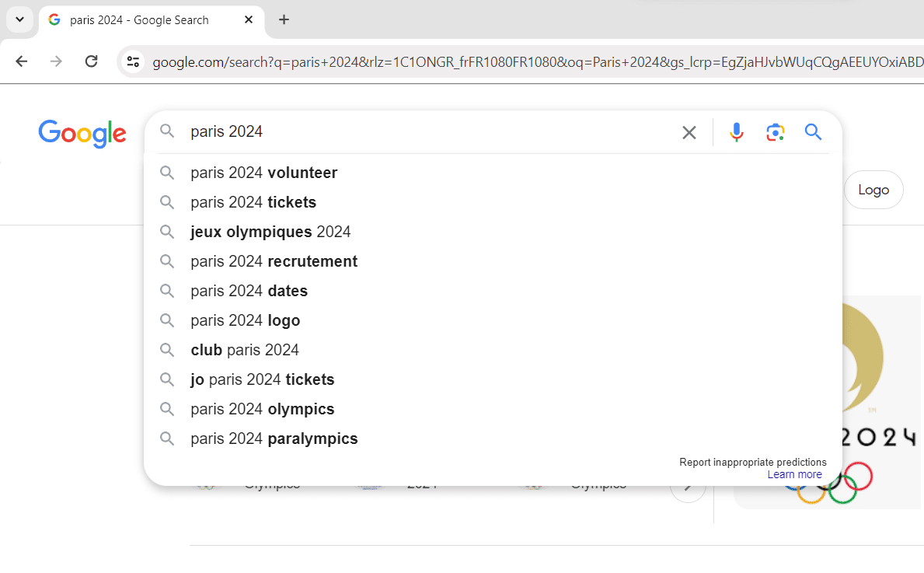Open a new browser tab
This screenshot has width=924, height=573.
(284, 20)
